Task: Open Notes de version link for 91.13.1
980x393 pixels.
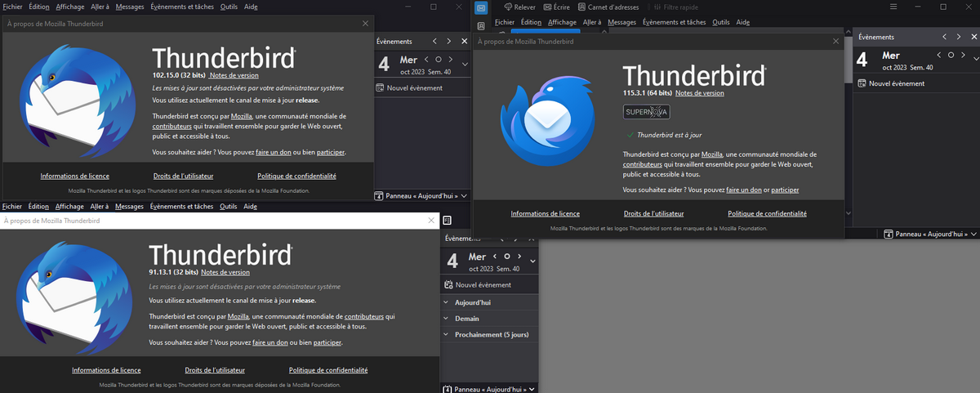Action: point(225,272)
